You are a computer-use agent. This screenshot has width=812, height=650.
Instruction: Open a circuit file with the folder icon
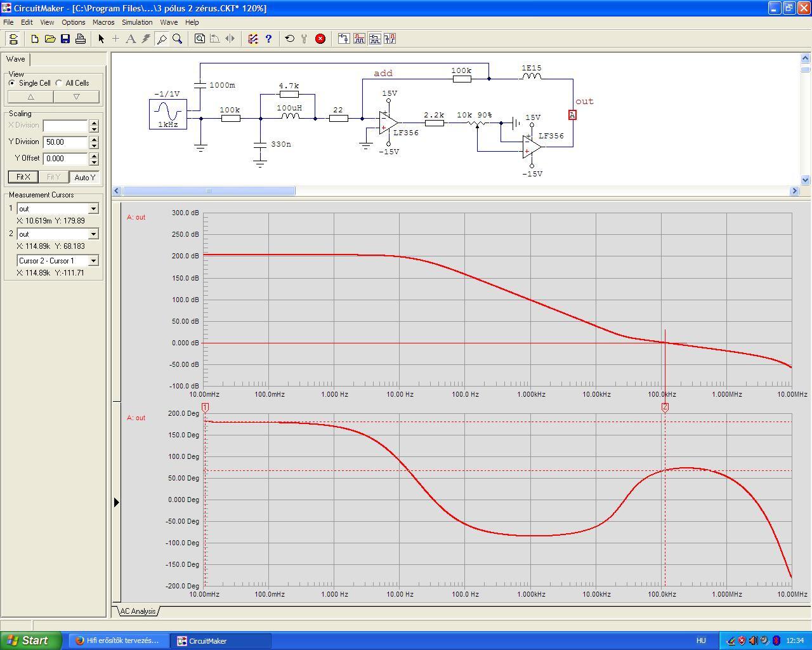click(x=50, y=39)
